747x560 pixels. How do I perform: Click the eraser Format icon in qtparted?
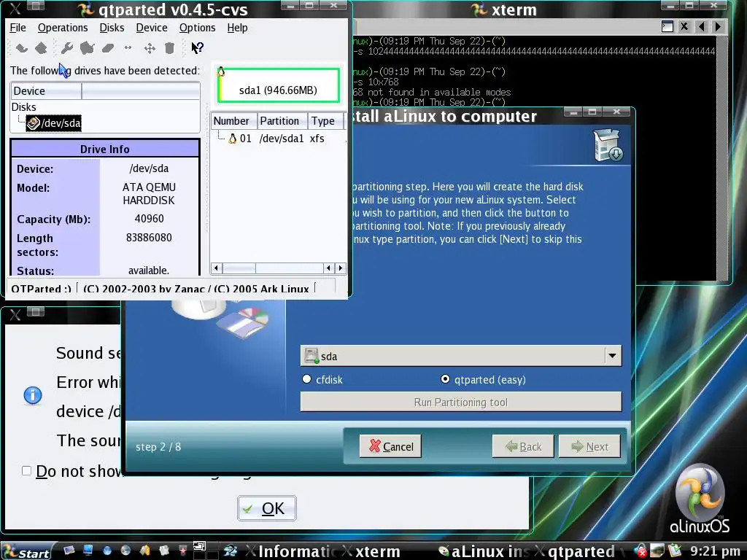(x=108, y=47)
